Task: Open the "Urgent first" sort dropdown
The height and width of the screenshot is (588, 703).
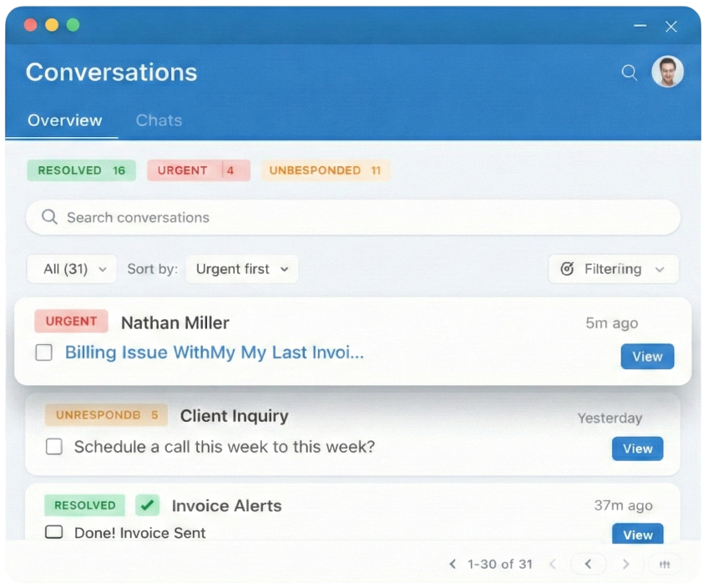Action: 241,269
